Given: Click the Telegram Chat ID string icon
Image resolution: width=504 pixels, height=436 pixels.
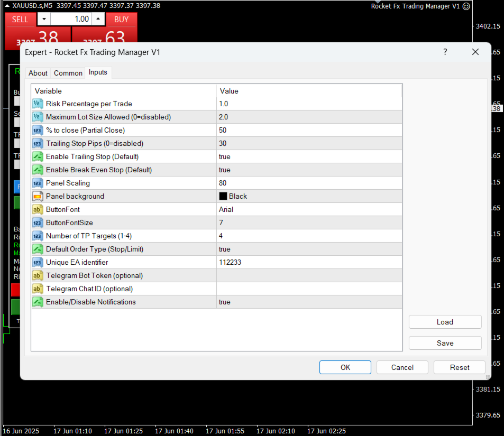Looking at the screenshot, I should click(x=38, y=289).
